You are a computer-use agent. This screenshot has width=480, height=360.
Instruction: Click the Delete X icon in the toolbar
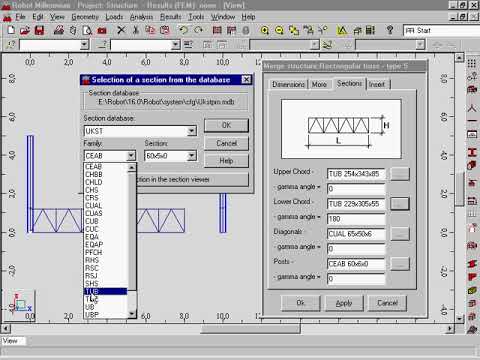[x=121, y=30]
